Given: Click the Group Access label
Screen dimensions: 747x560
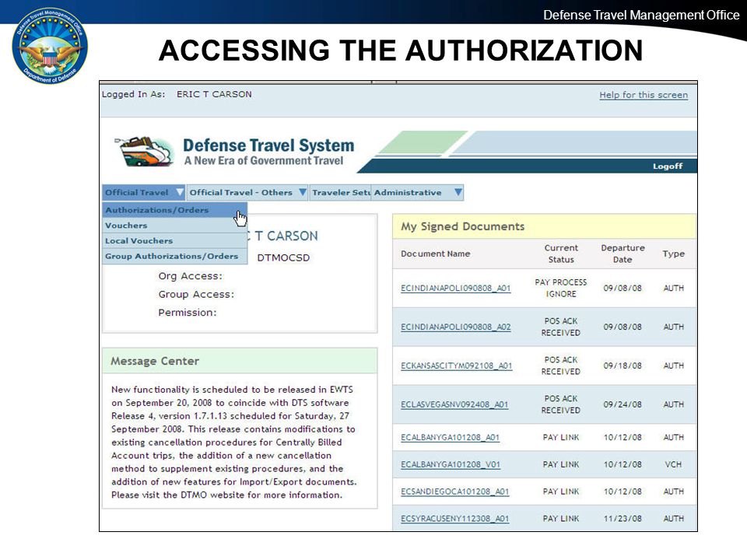Looking at the screenshot, I should 196,294.
